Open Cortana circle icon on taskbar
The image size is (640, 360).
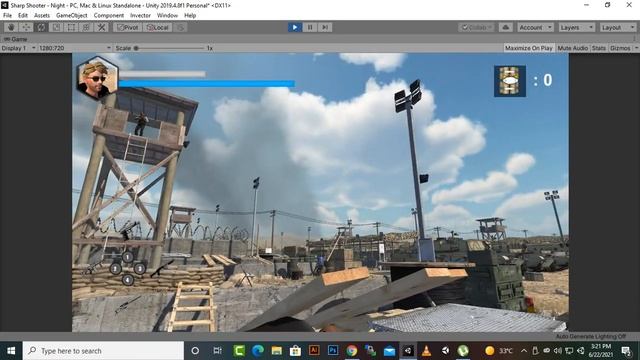pyautogui.click(x=195, y=351)
